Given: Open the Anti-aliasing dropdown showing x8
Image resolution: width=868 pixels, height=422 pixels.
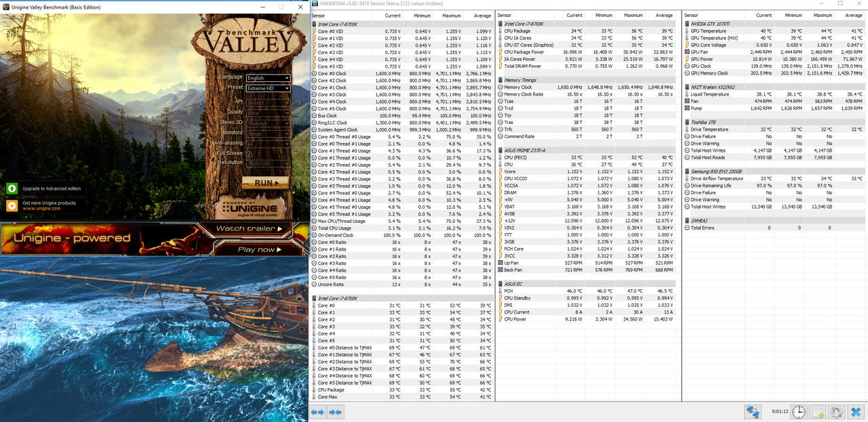Looking at the screenshot, I should click(x=268, y=144).
